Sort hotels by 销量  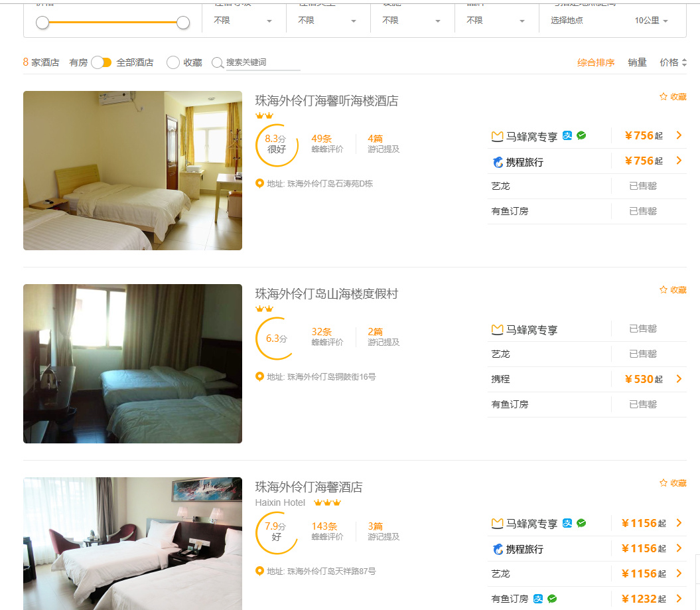[637, 62]
